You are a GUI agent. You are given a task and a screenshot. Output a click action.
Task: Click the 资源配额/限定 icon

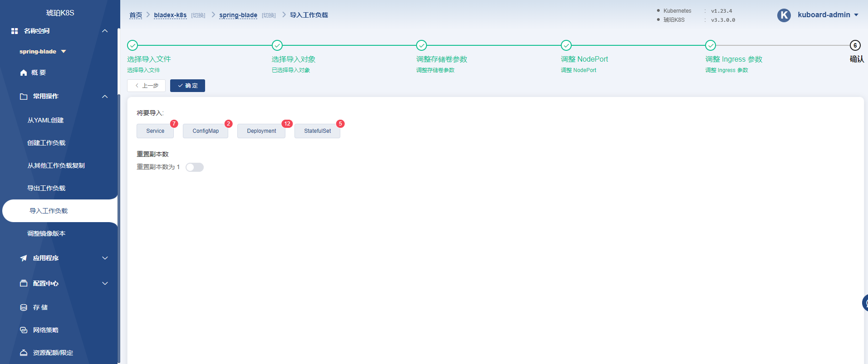(24, 353)
